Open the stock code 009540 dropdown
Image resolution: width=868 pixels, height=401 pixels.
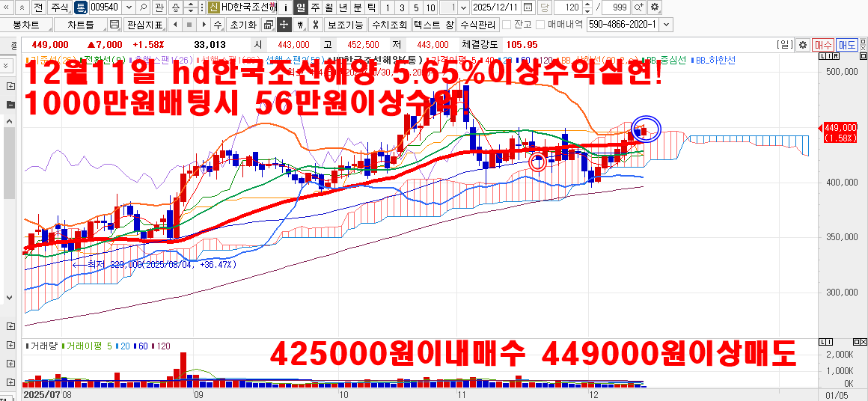click(x=129, y=7)
